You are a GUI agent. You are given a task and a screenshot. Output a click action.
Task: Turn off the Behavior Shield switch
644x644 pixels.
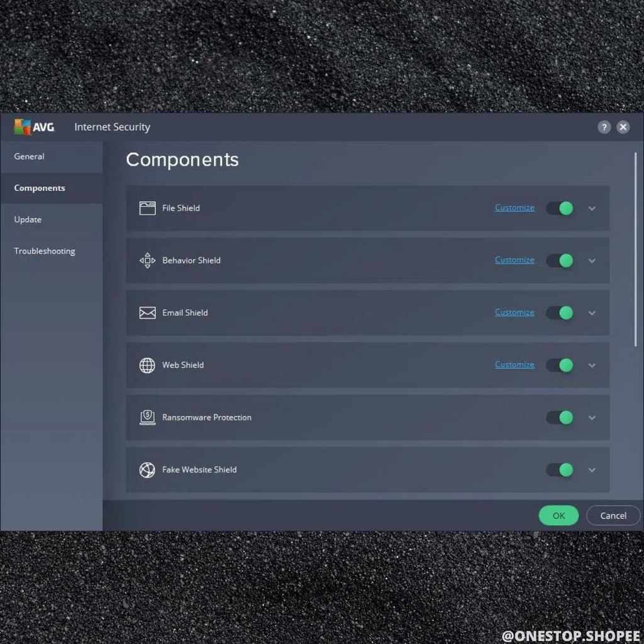[560, 260]
